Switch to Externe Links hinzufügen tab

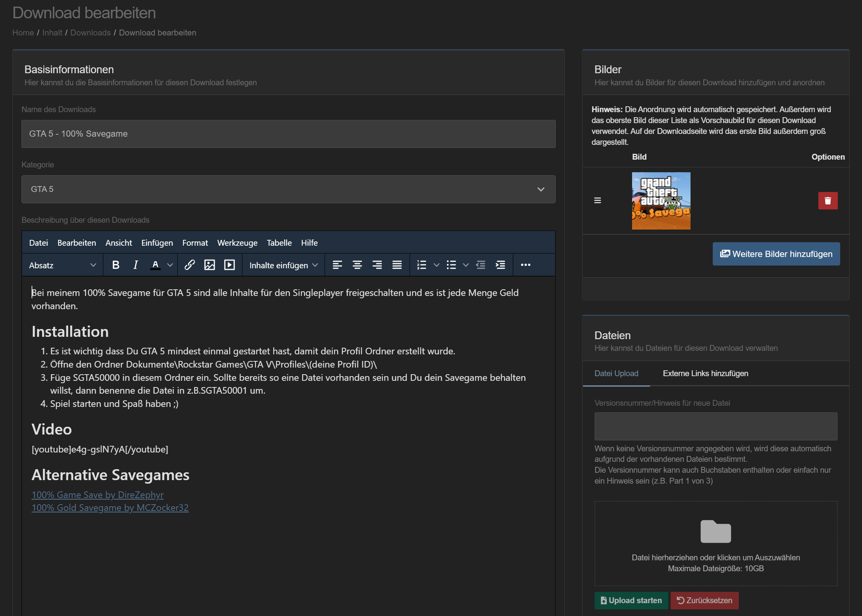tap(705, 373)
